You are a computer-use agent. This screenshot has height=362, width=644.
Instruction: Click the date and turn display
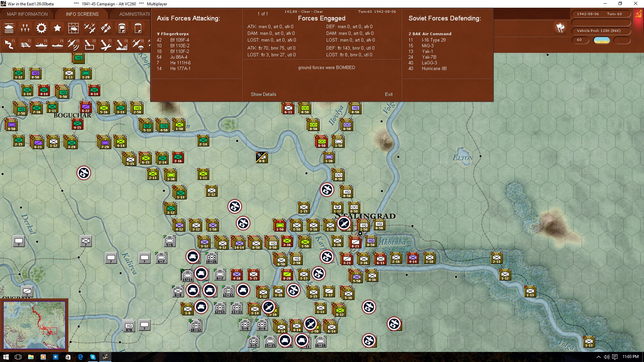point(601,14)
